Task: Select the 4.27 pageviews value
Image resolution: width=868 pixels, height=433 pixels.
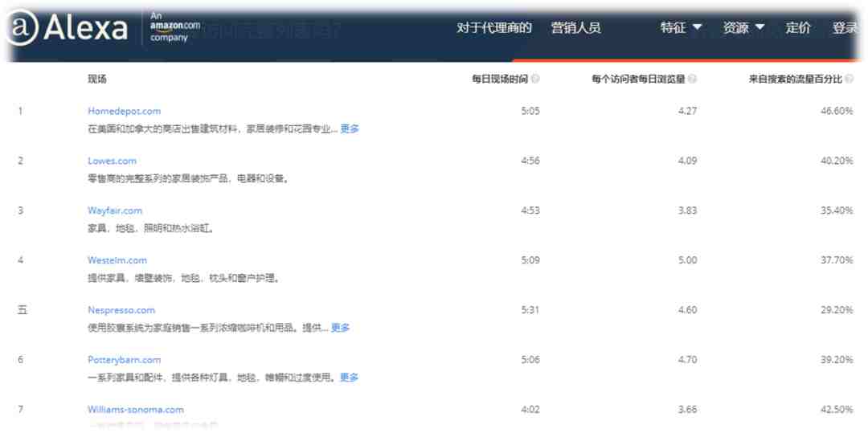Action: pos(687,111)
